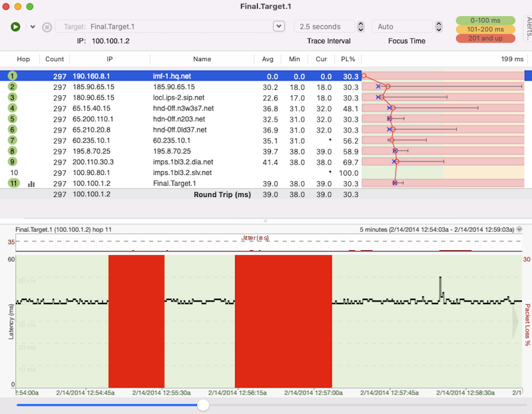Click the bar graph icon on hop 11
Viewport: 532px width, 414px height.
point(31,184)
